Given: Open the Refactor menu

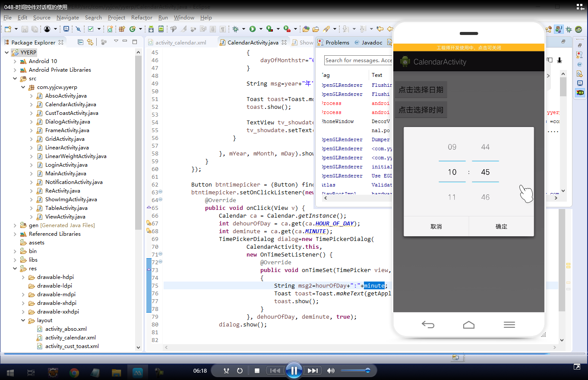Looking at the screenshot, I should 142,18.
